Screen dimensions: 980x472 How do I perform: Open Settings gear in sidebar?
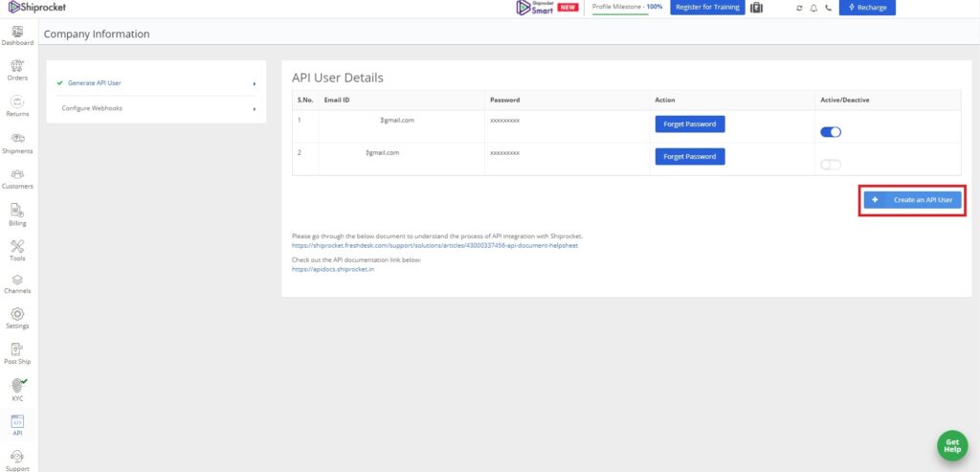point(17,314)
